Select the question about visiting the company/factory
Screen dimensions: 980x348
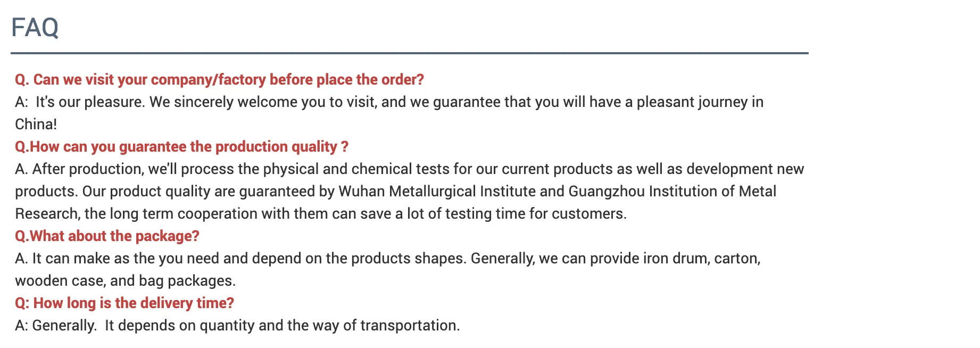point(219,80)
